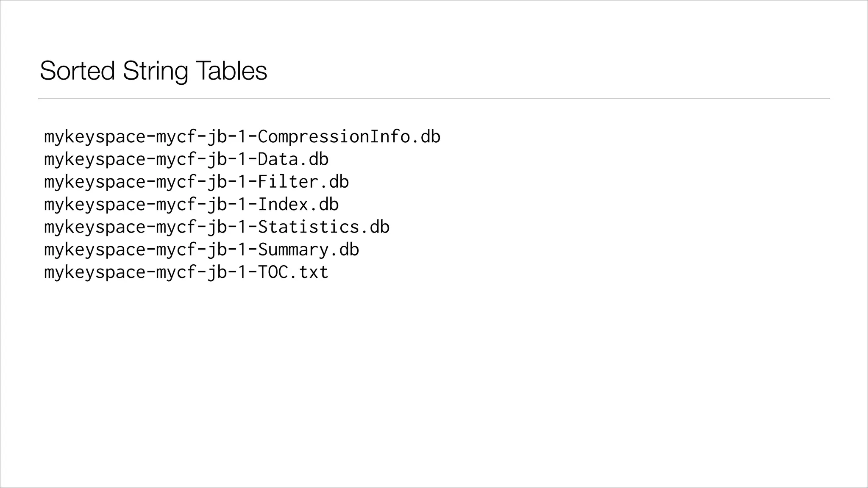Click "mykeyspace" at the start of the TOC line
The image size is (868, 488).
(x=95, y=272)
